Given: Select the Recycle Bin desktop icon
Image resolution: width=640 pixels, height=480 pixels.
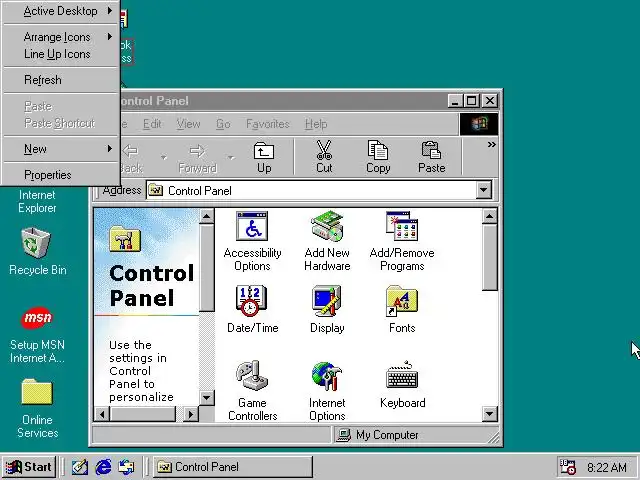Looking at the screenshot, I should (37, 251).
